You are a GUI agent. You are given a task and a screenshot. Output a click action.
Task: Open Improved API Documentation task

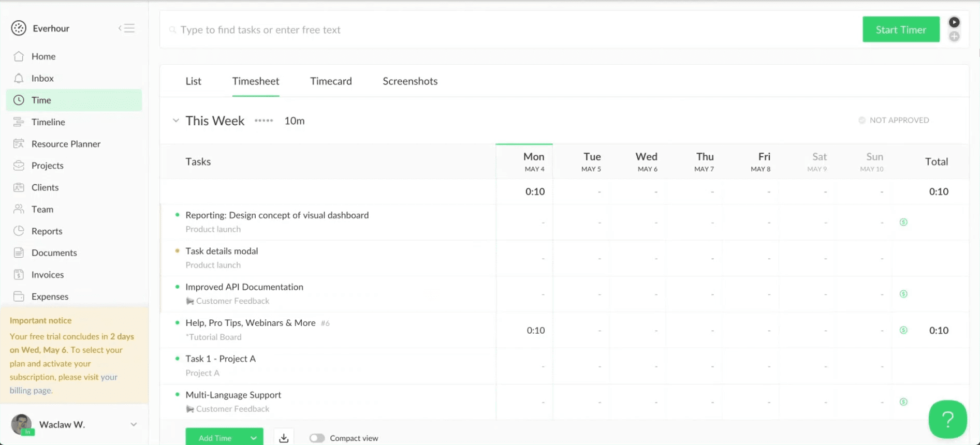tap(244, 287)
